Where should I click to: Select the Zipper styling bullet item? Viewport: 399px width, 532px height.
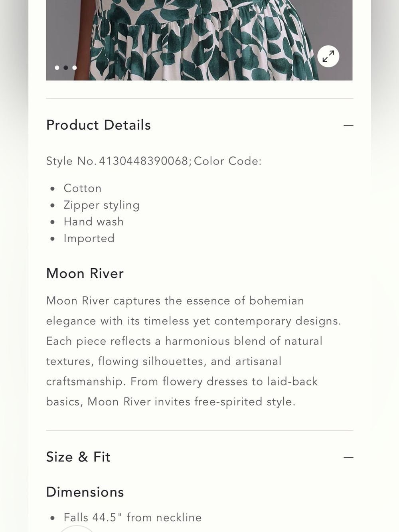click(x=101, y=205)
